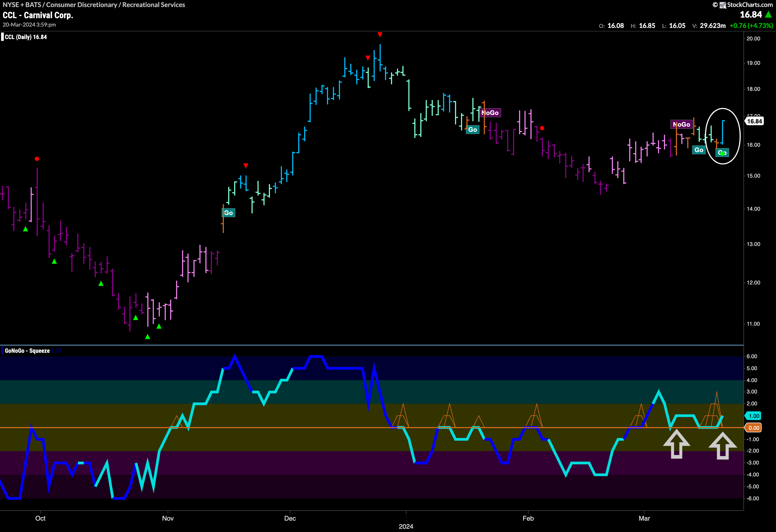Click the lowest green triangle below the October low
Screen dimensions: 776x532
[148, 336]
